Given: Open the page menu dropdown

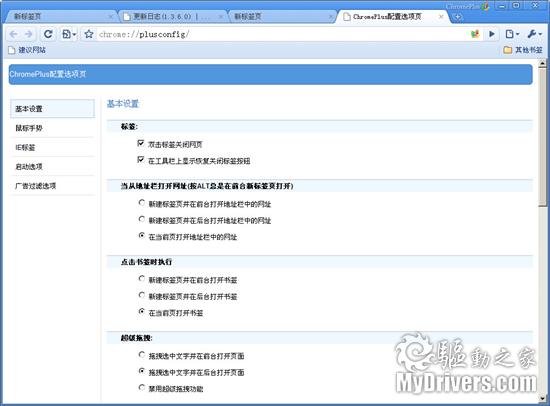Looking at the screenshot, I should pos(512,34).
